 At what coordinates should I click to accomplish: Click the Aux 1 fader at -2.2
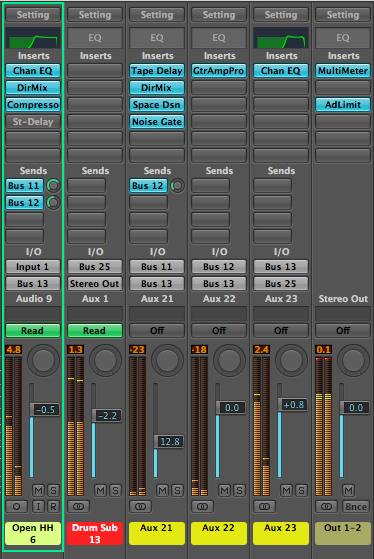click(107, 415)
